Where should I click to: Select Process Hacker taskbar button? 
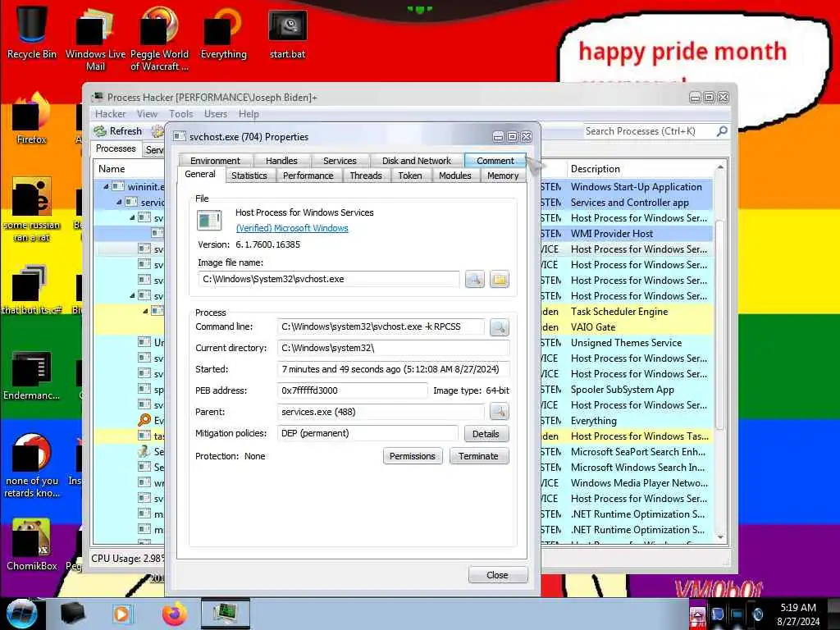pyautogui.click(x=226, y=614)
